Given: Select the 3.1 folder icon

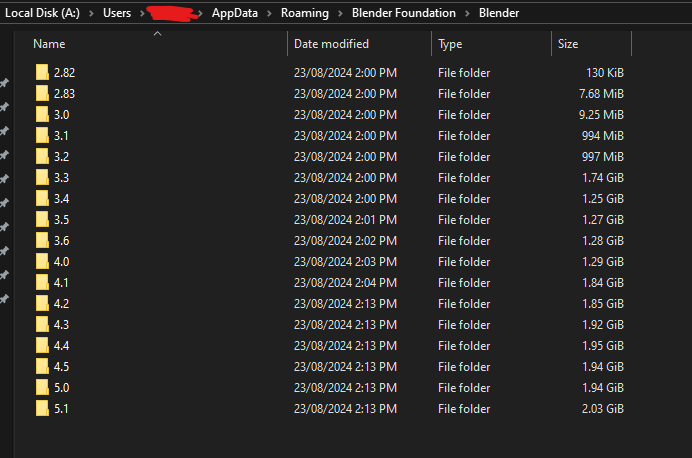Looking at the screenshot, I should coord(42,135).
